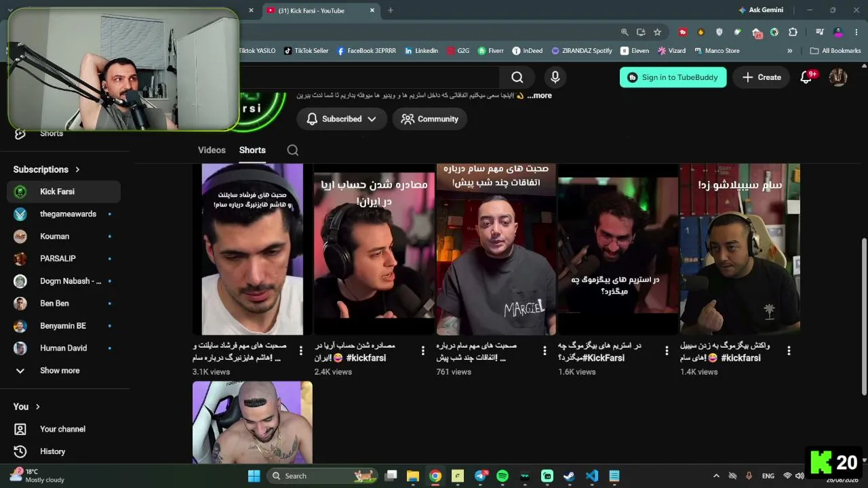Click the Ask Gemini button

tap(761, 10)
